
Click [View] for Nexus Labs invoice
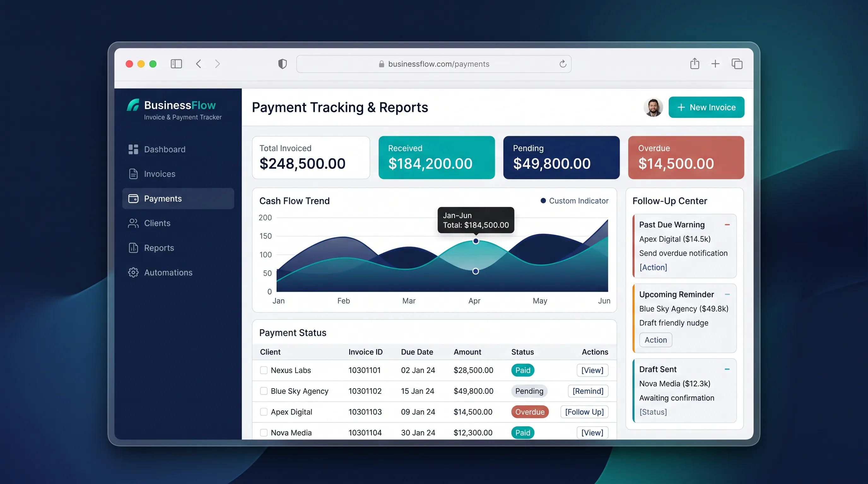[x=592, y=370]
